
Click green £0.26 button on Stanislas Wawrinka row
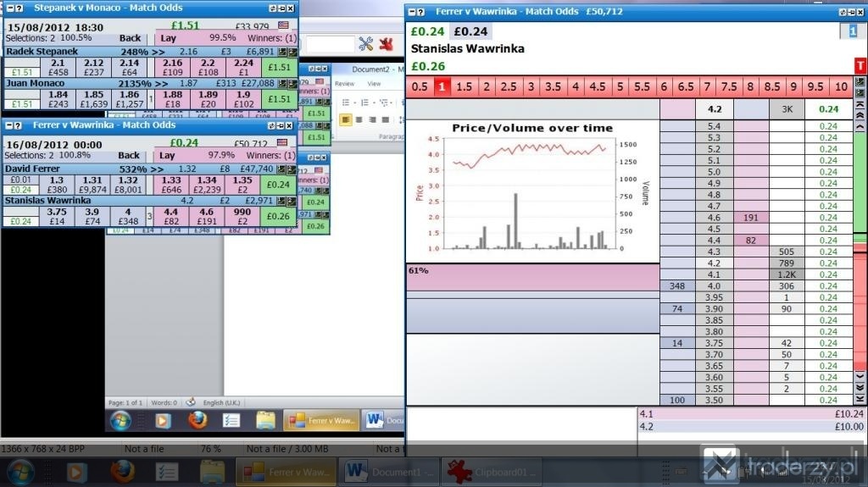278,216
